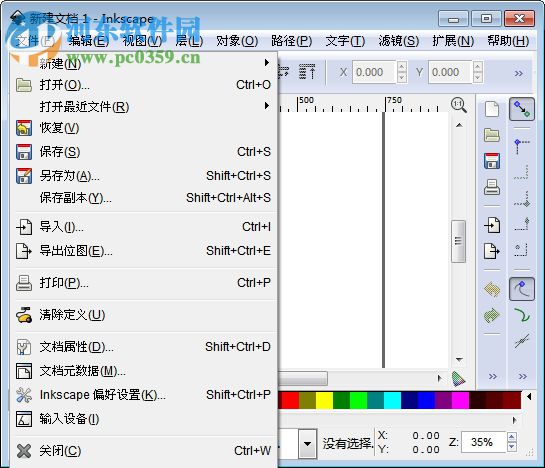Viewport: 545px width, 468px height.
Task: Increase zoom with the up stepper
Action: [512, 437]
